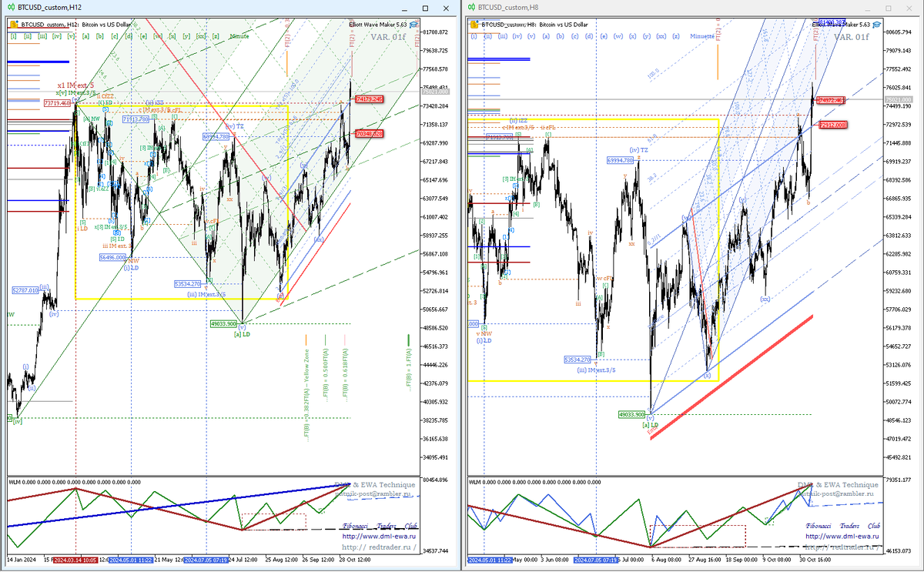Select the [v] wave label in H12 header

point(71,36)
